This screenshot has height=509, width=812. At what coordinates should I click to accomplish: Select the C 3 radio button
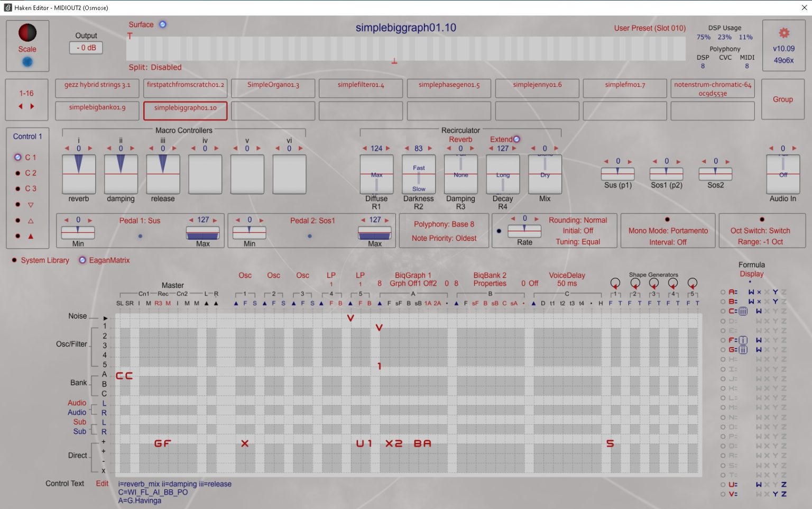(18, 188)
